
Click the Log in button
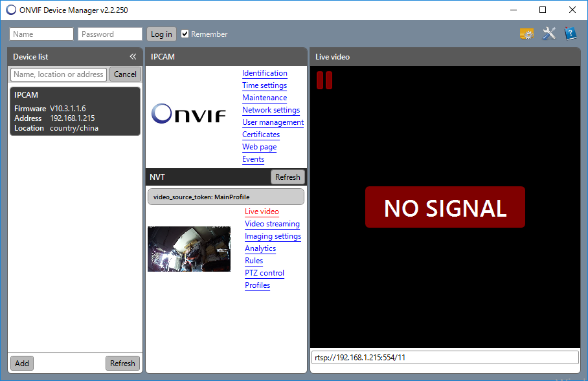coord(161,34)
